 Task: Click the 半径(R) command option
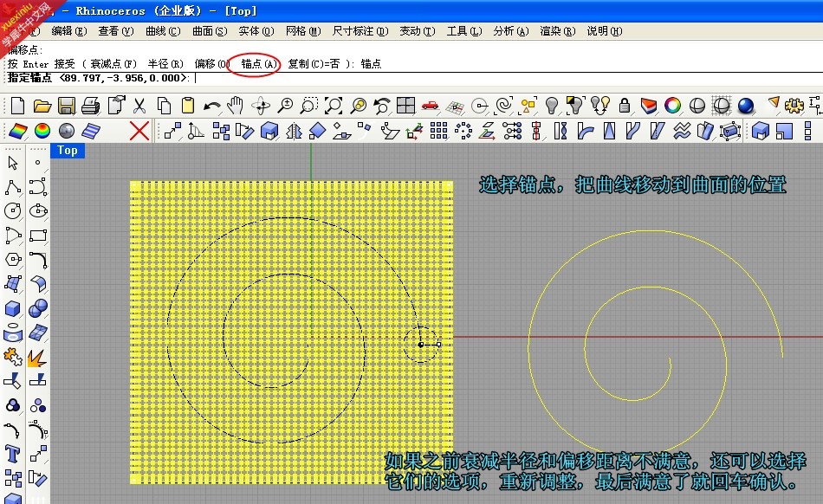[165, 64]
